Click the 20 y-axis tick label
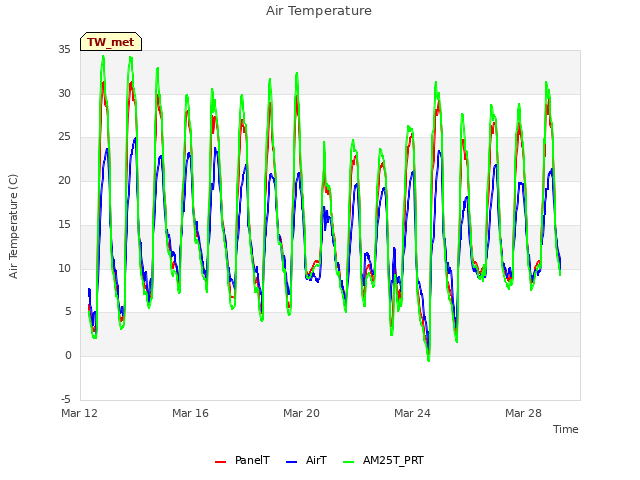Viewport: 640px width, 480px height. coord(64,180)
